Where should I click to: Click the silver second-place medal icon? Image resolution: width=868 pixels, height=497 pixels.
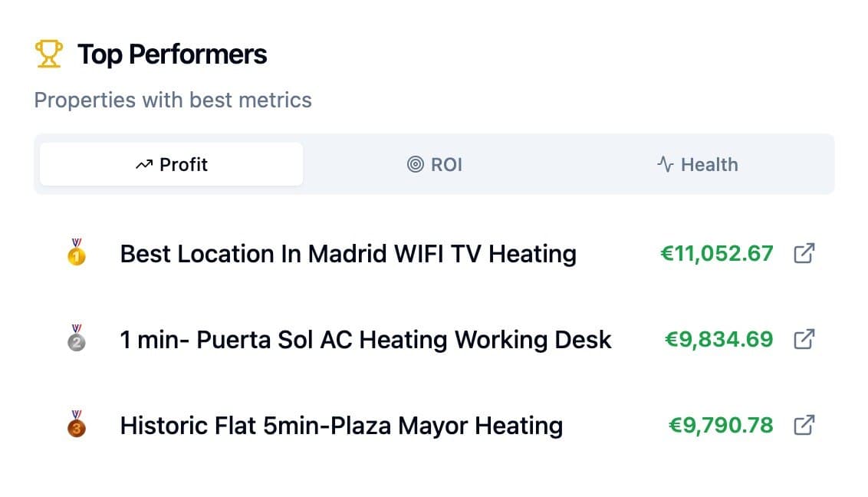click(x=77, y=338)
